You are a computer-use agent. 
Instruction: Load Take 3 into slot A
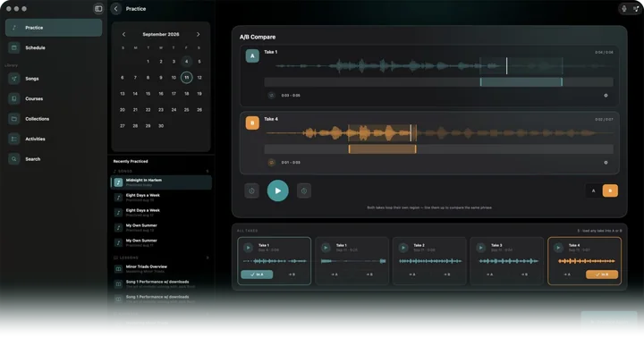(x=489, y=275)
